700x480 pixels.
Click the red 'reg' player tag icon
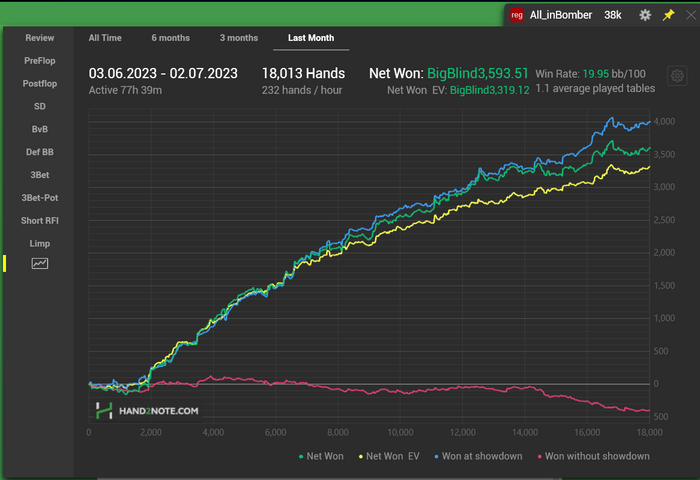517,15
